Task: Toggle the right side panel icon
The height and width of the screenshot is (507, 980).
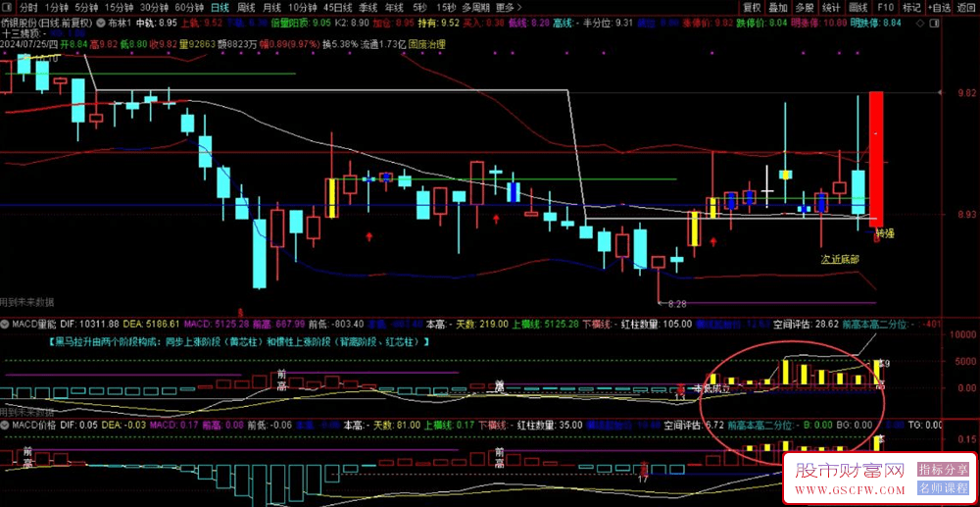Action: point(936,23)
